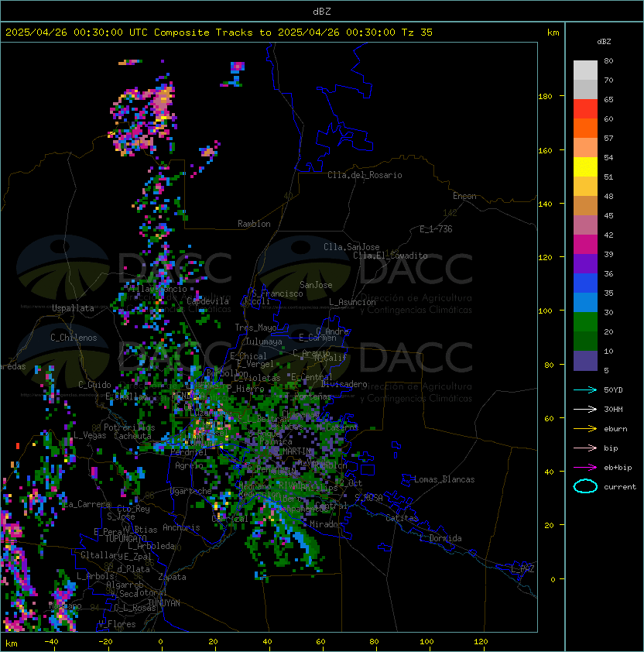Image resolution: width=644 pixels, height=652 pixels.
Task: Click the TUNUYAN map label
Action: coord(164,603)
